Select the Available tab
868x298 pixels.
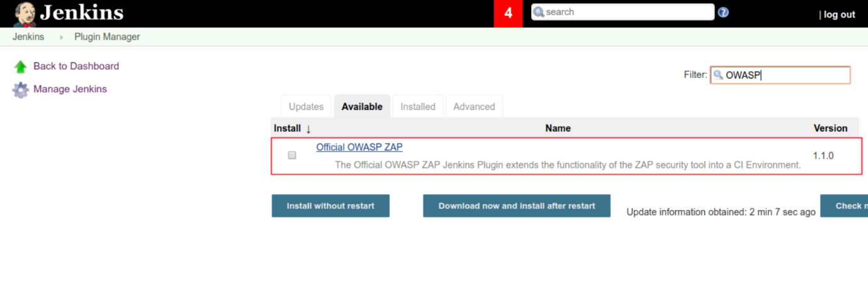pyautogui.click(x=362, y=106)
